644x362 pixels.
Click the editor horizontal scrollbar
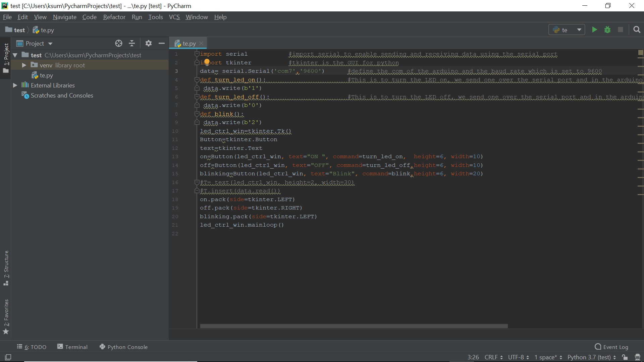coord(354,326)
